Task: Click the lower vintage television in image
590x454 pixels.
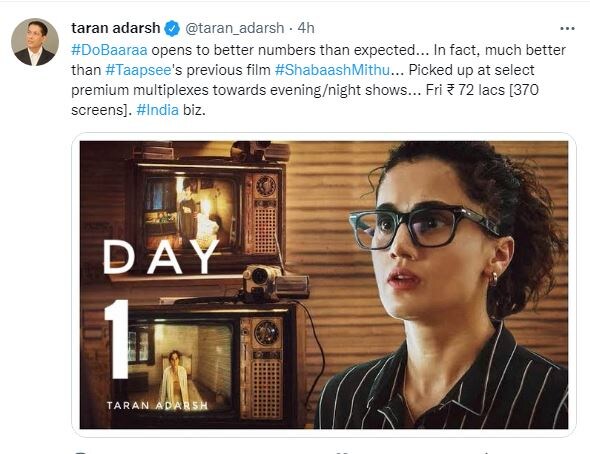Action: [x=209, y=363]
